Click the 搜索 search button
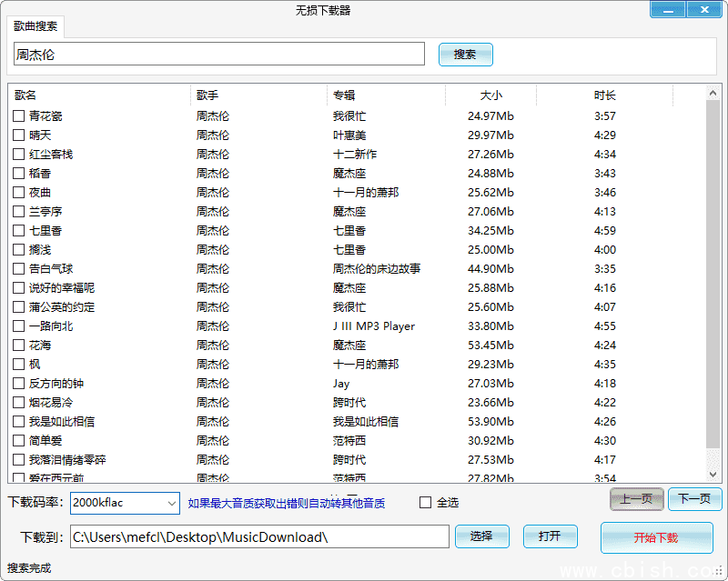This screenshot has width=728, height=581. click(465, 55)
